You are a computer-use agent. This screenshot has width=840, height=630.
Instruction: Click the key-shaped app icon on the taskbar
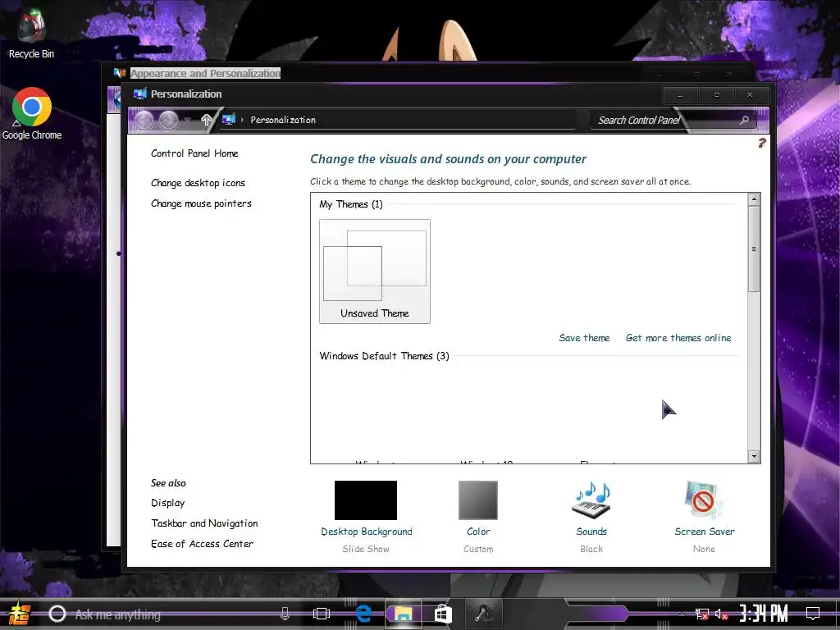pyautogui.click(x=484, y=614)
